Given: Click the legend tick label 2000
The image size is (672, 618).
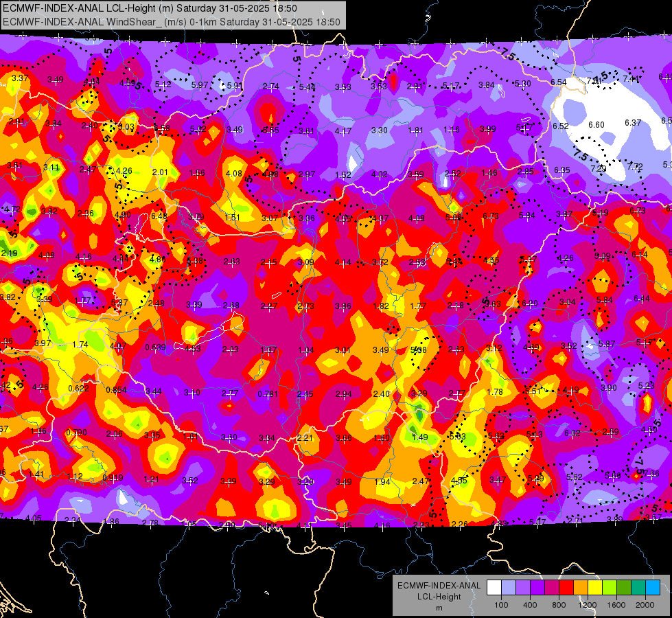Looking at the screenshot, I should (645, 605).
